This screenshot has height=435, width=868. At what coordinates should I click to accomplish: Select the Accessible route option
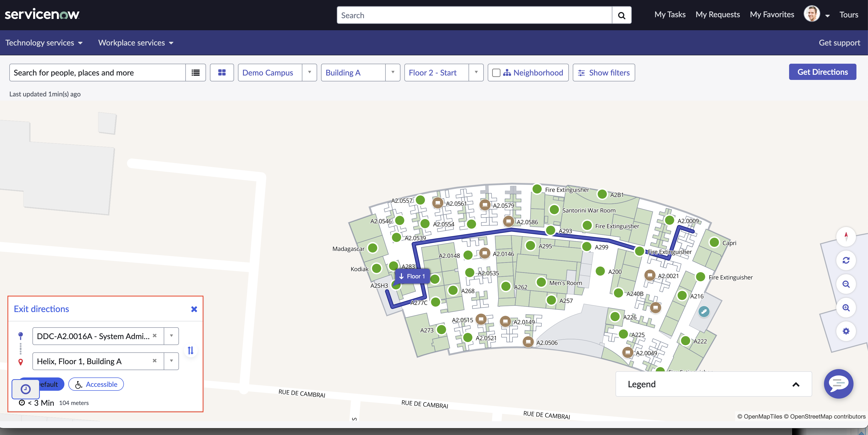click(x=96, y=384)
